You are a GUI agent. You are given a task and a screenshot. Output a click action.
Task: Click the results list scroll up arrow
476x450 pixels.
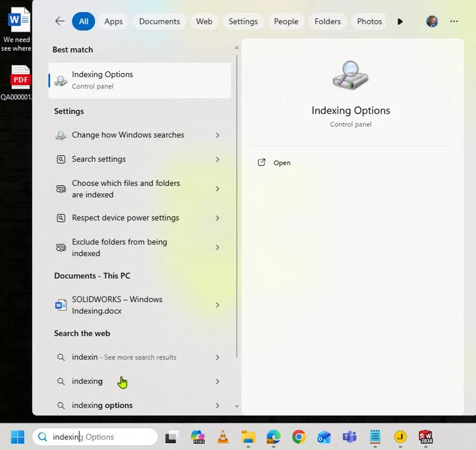pyautogui.click(x=236, y=48)
